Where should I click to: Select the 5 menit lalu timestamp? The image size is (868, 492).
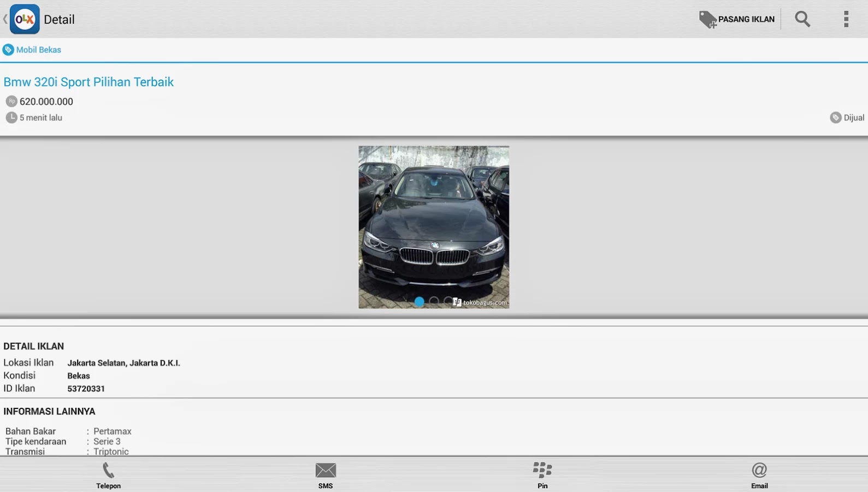(x=41, y=118)
